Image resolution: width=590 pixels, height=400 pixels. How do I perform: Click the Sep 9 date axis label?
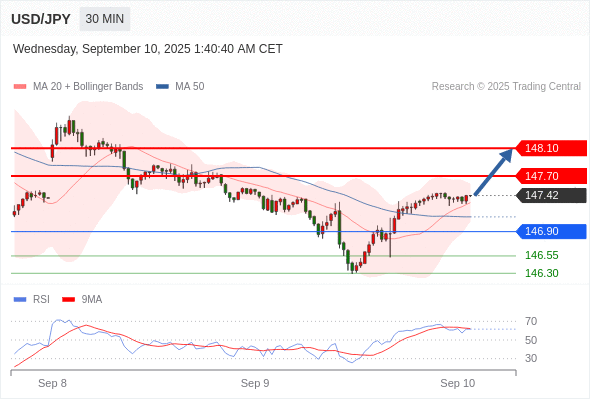[255, 383]
